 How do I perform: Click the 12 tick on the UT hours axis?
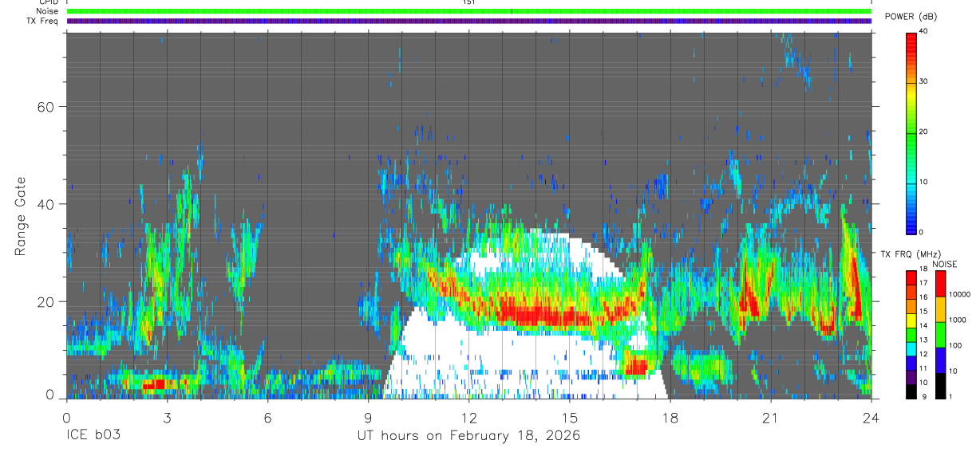point(468,418)
